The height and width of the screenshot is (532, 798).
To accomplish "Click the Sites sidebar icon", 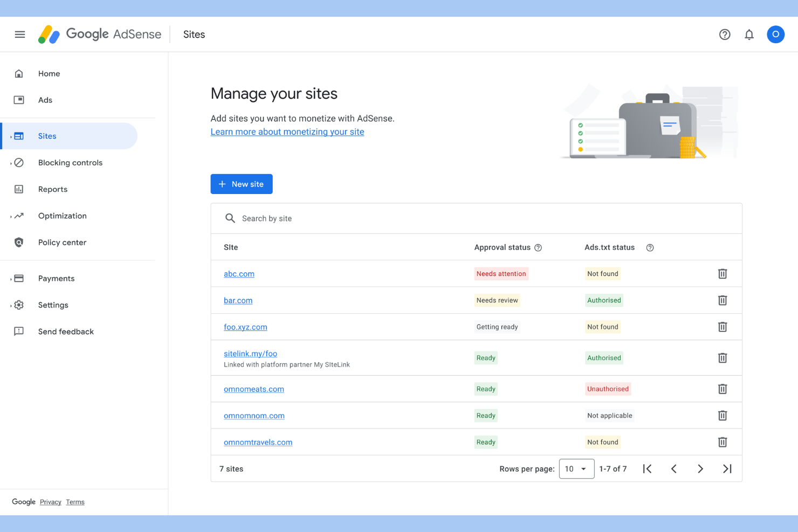I will click(19, 136).
